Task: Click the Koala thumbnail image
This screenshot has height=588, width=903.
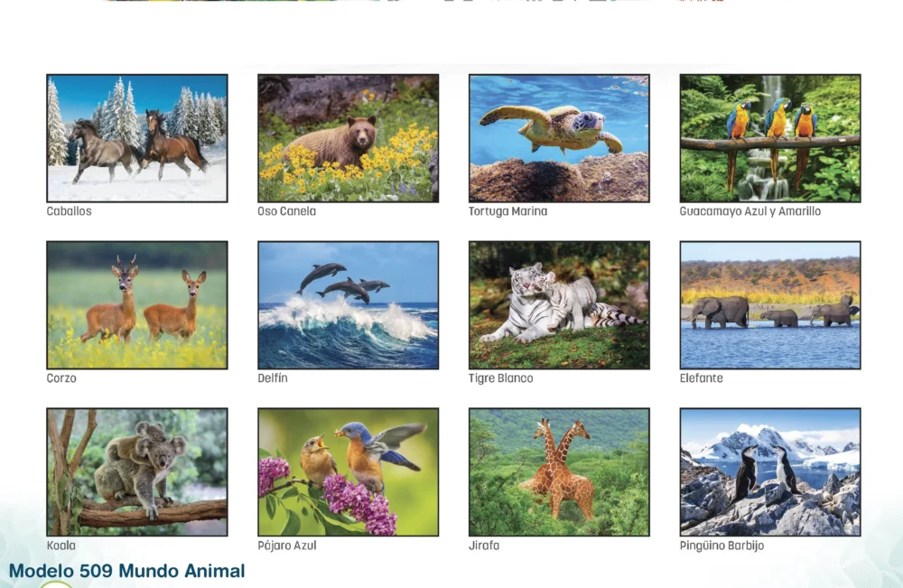Action: [x=137, y=472]
